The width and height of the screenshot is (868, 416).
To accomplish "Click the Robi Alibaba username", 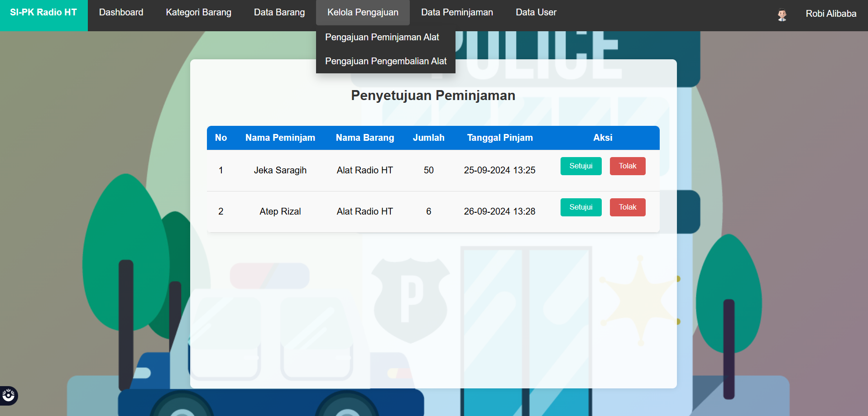I will click(831, 14).
